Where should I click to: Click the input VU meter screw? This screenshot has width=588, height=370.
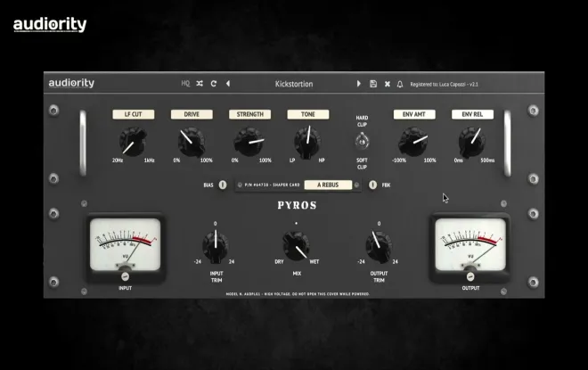click(x=126, y=276)
